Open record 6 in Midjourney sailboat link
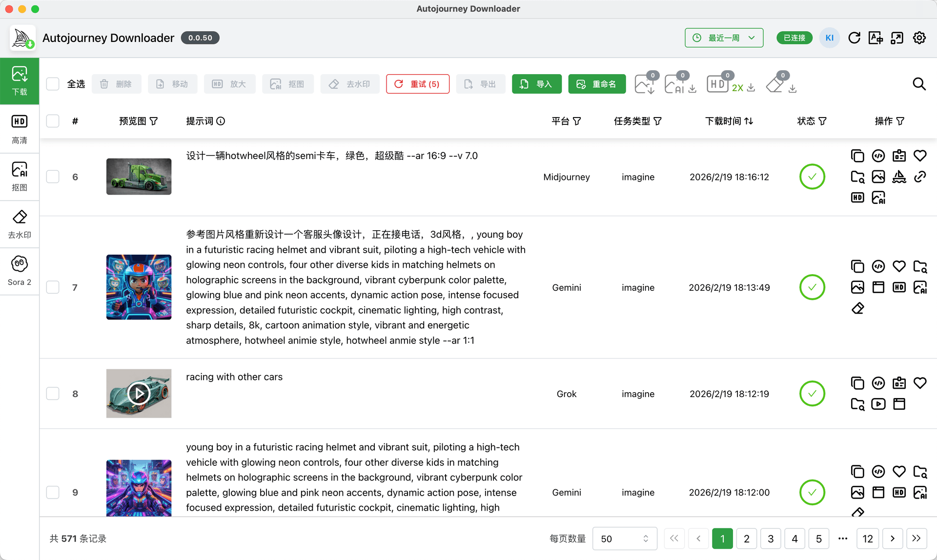 tap(899, 177)
